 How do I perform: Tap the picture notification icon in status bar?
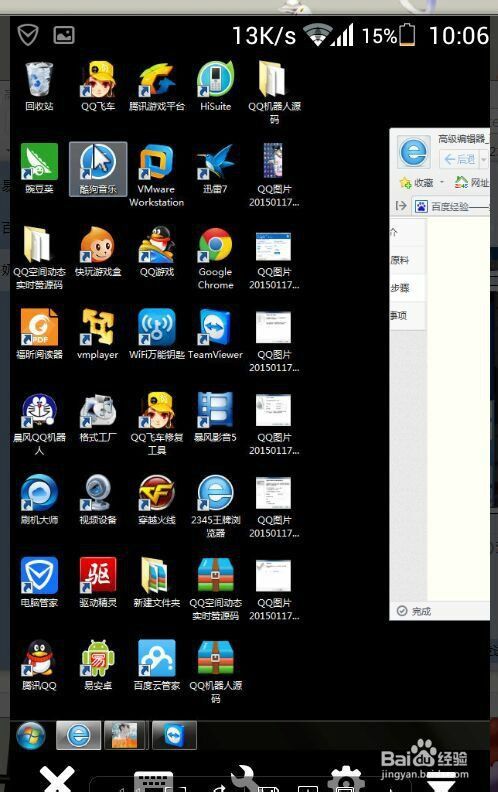[64, 35]
